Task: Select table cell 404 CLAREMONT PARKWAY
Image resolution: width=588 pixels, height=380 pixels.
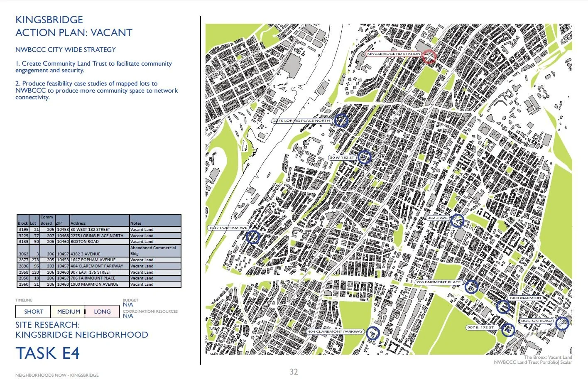Action: (x=100, y=266)
